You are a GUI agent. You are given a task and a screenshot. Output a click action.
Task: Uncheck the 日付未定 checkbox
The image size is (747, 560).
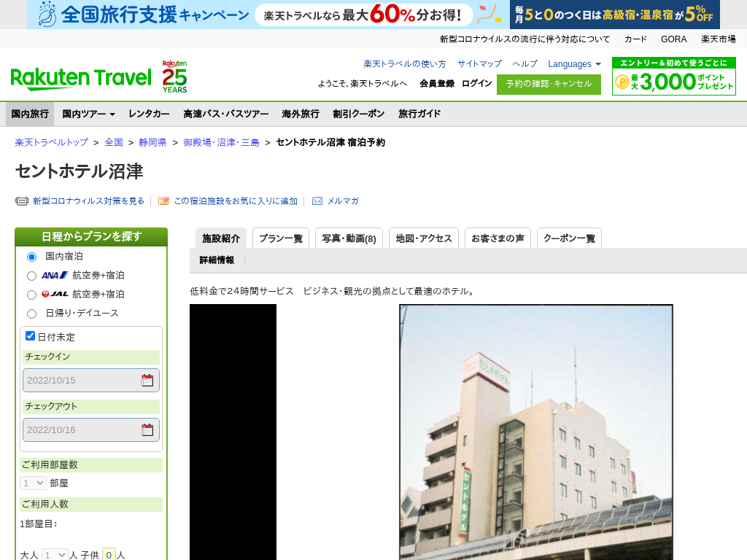pos(30,335)
